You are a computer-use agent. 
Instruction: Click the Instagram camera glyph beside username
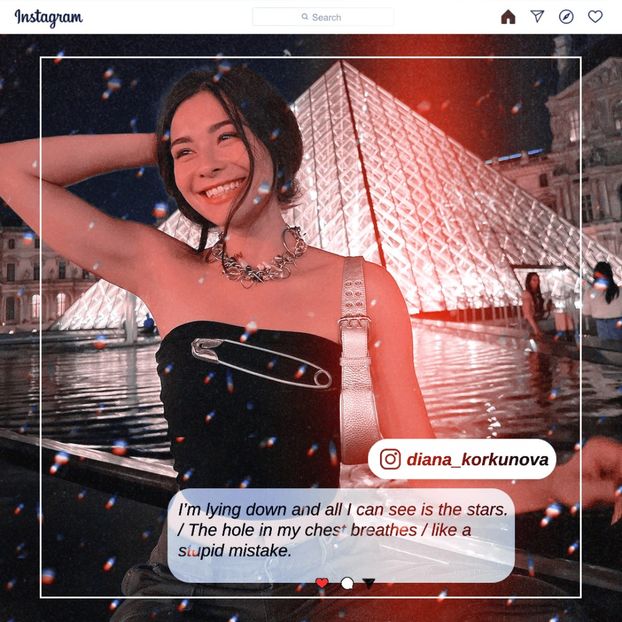coord(390,459)
